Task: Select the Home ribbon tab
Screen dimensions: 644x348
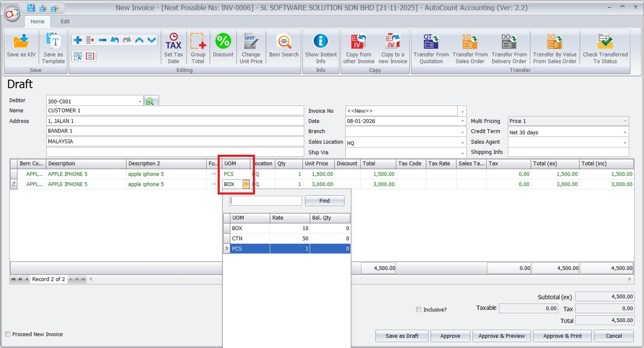Action: pyautogui.click(x=37, y=21)
